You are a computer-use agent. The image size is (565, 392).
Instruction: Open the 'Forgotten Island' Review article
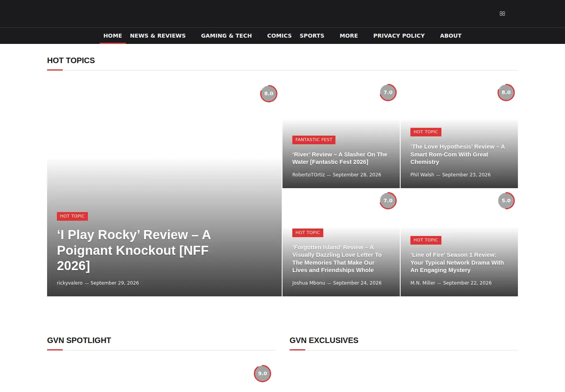337,259
